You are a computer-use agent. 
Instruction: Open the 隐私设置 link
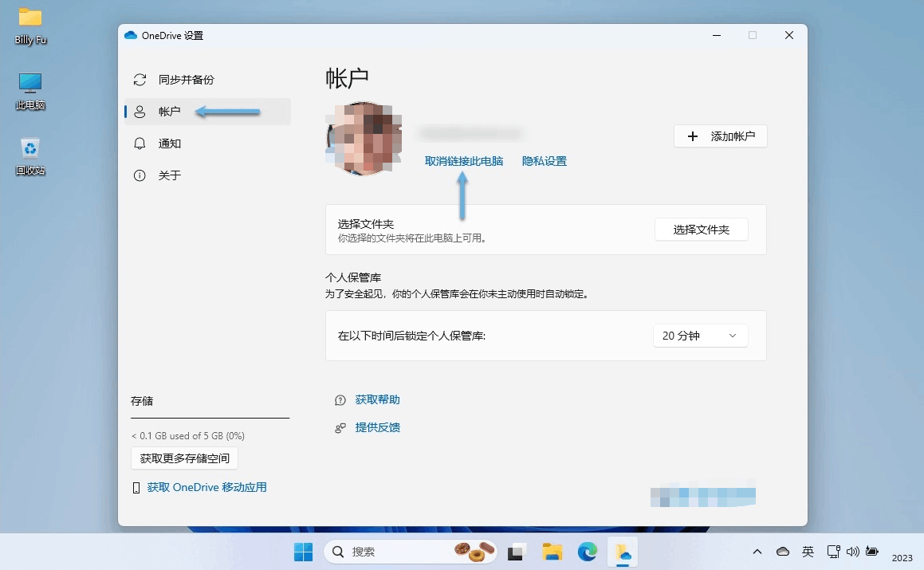click(545, 161)
